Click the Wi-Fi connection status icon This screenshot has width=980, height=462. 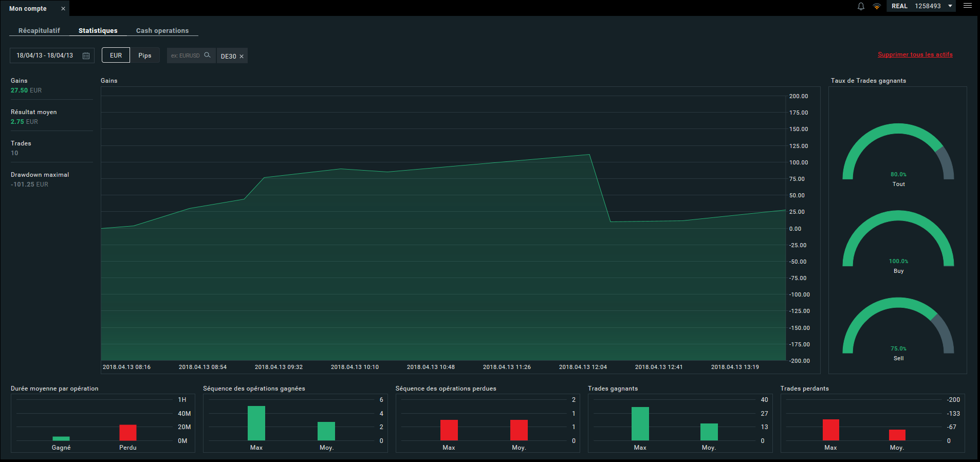[877, 6]
